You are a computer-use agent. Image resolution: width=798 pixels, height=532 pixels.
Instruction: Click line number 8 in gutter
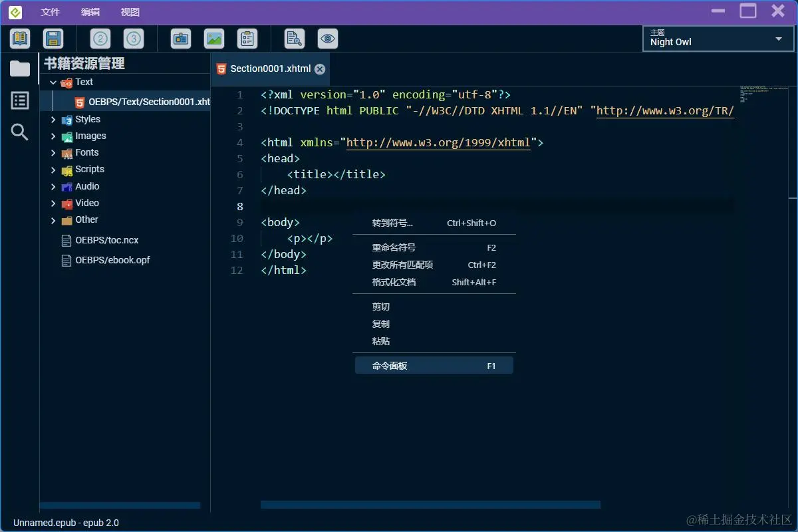[239, 207]
